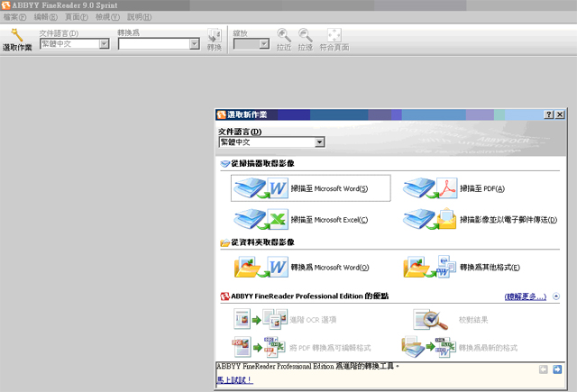The image size is (577, 392).
Task: Select the 轉換為其他格式 task
Action: pyautogui.click(x=462, y=267)
